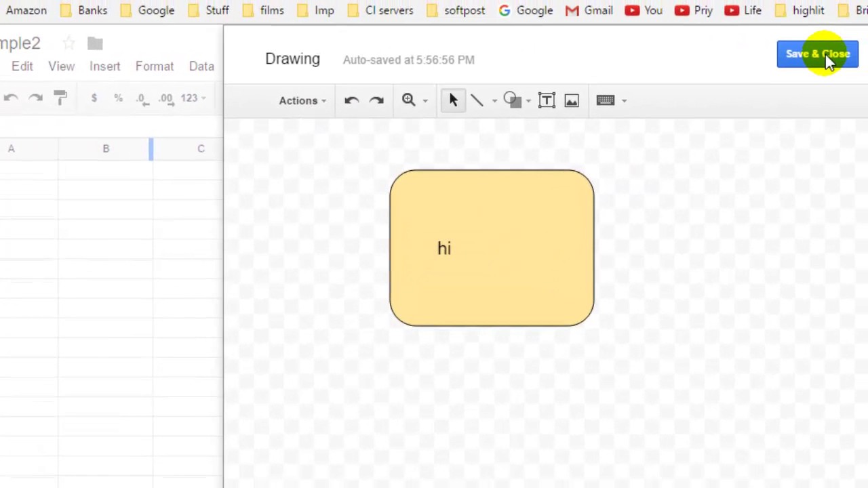Select the yellow rounded rectangle labeled hi

[491, 247]
